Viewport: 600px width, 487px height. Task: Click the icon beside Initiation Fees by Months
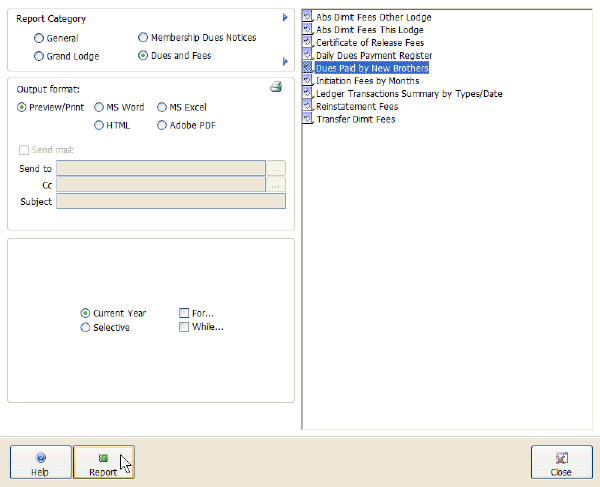coord(308,81)
